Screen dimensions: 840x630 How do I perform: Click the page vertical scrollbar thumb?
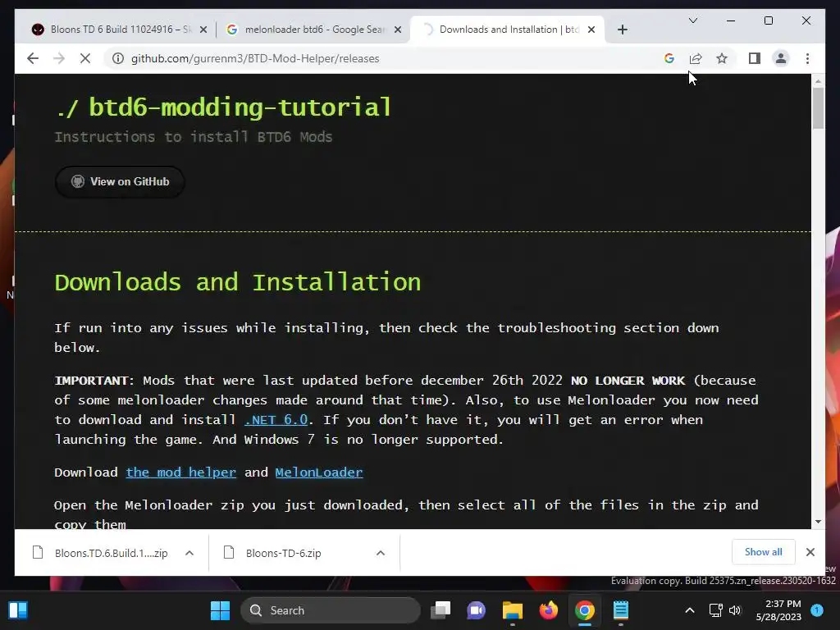point(818,108)
